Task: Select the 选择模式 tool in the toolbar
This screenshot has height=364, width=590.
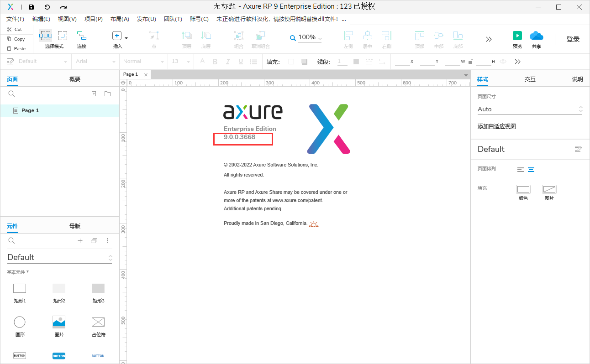Action: point(45,36)
